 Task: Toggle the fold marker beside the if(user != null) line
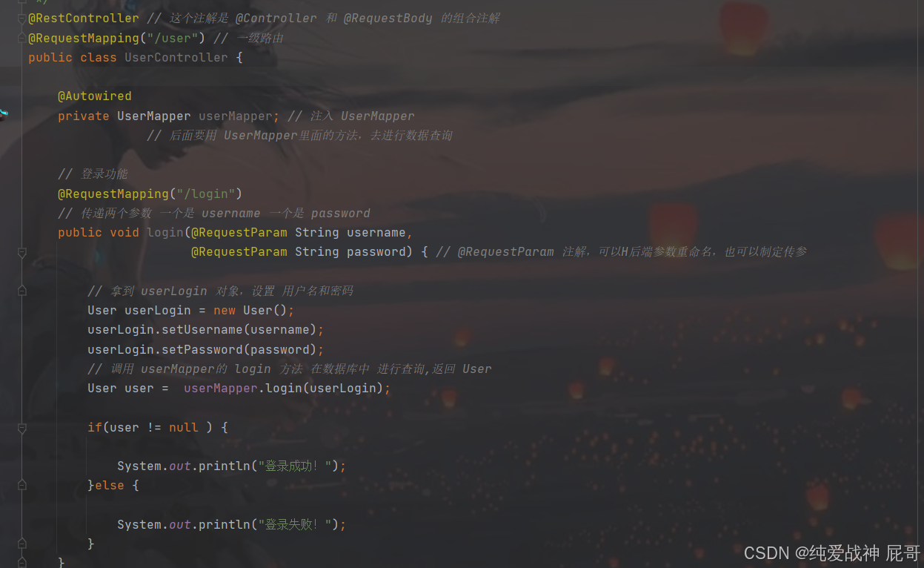(21, 427)
